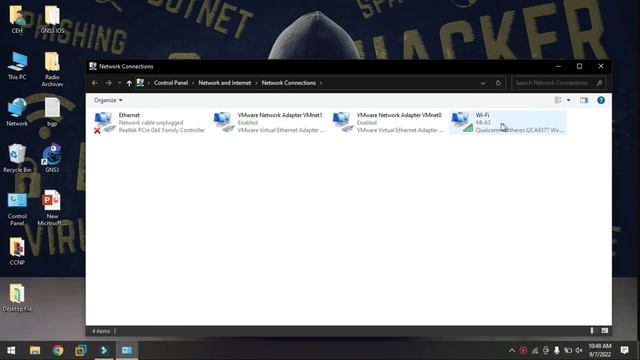Open the Radio Archivev folder
Viewport: 640px width, 360px height.
52,69
